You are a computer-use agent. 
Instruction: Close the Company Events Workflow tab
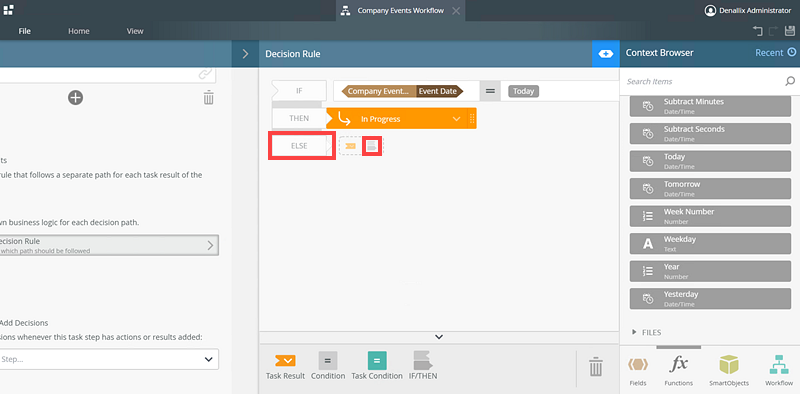456,11
